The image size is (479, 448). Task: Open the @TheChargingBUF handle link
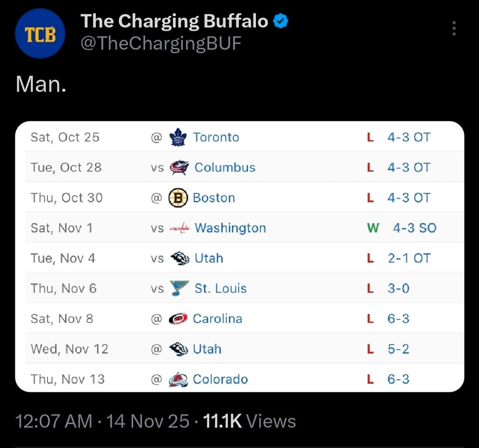click(160, 44)
